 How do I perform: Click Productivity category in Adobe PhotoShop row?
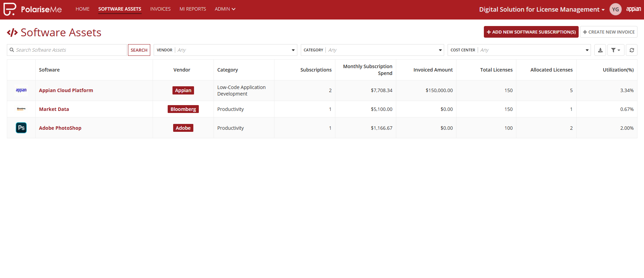coord(231,128)
